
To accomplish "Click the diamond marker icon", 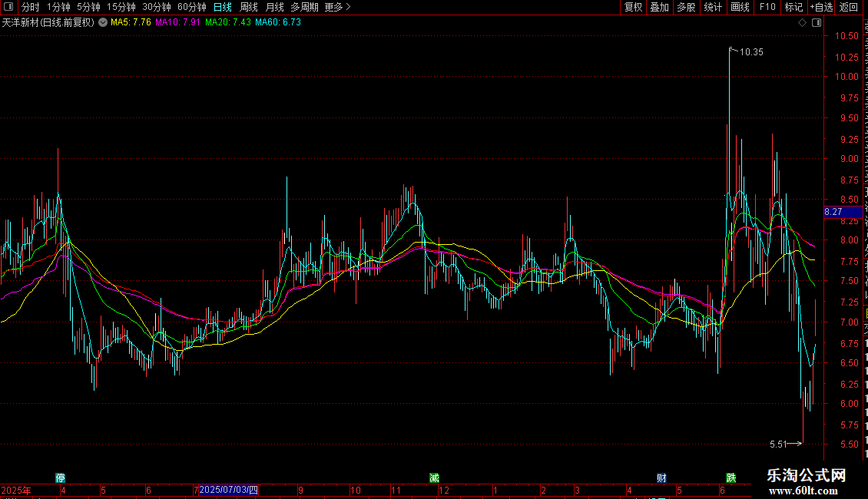I will coord(802,23).
